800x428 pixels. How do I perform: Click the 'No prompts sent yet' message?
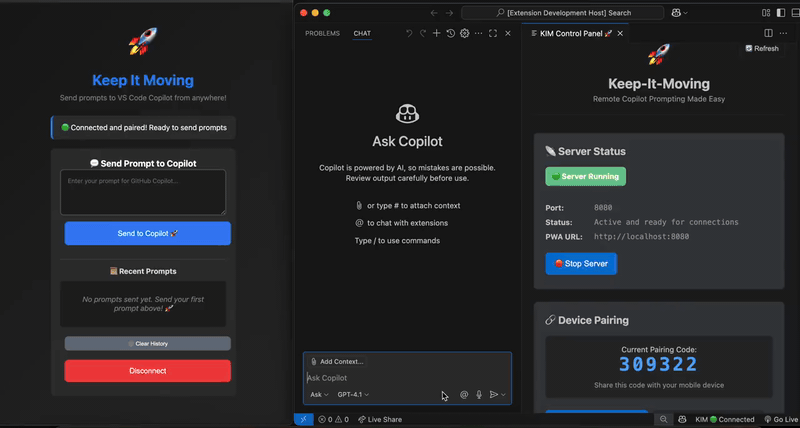[x=143, y=304]
